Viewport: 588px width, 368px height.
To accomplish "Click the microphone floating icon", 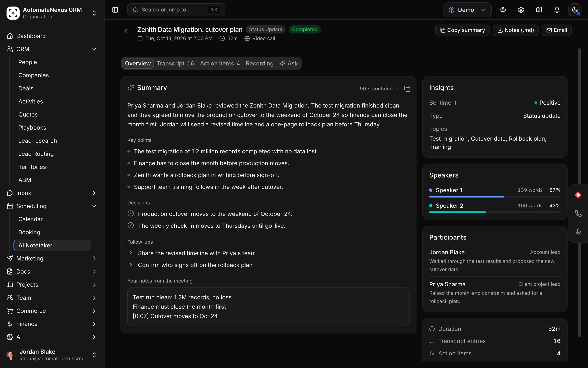I will (x=578, y=232).
